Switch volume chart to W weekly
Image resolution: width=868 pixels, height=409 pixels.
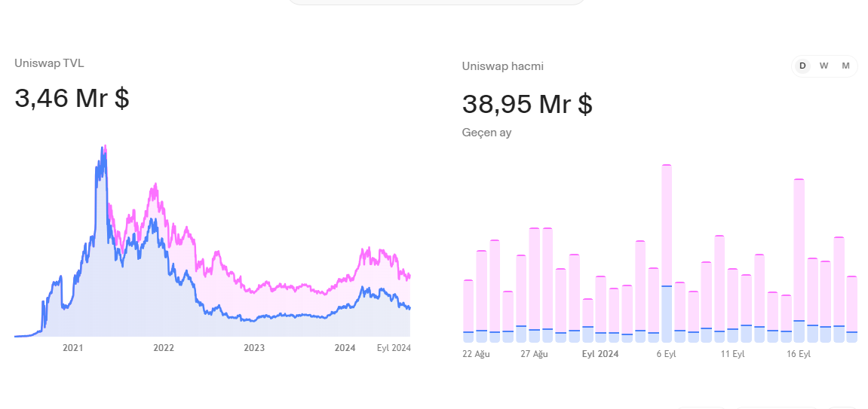(824, 66)
